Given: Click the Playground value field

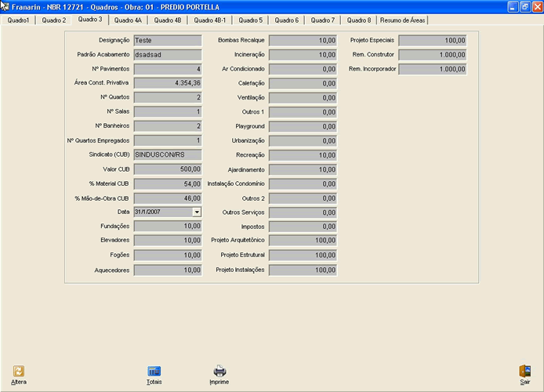Looking at the screenshot, I should [x=303, y=127].
